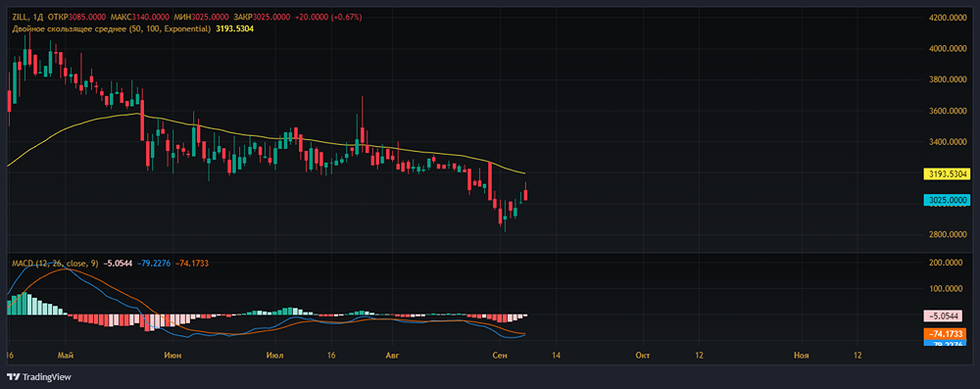Click the Июн date label
Viewport: 980px width, 389px height.
tap(173, 356)
